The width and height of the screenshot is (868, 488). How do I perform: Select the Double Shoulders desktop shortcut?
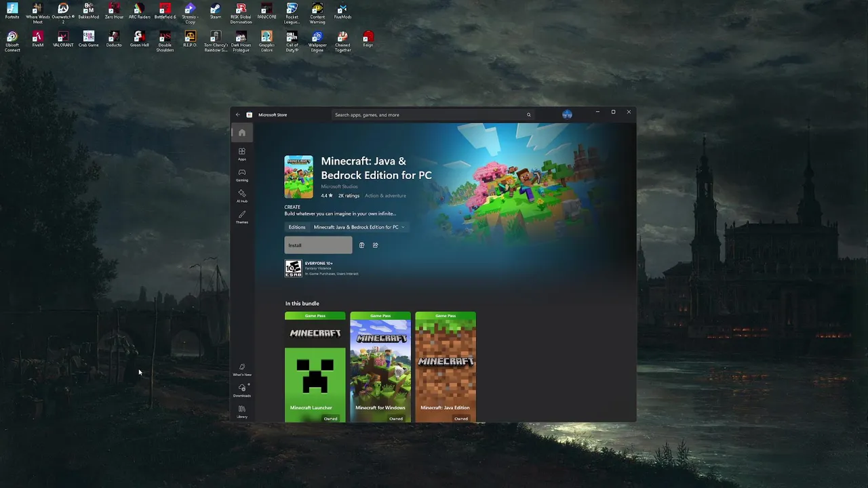click(165, 41)
